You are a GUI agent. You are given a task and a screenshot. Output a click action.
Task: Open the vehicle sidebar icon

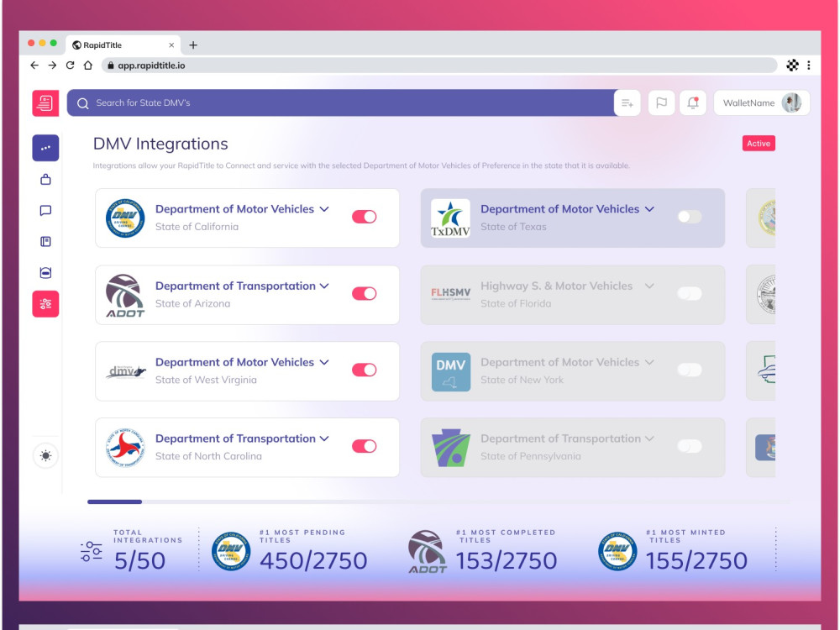pyautogui.click(x=45, y=273)
